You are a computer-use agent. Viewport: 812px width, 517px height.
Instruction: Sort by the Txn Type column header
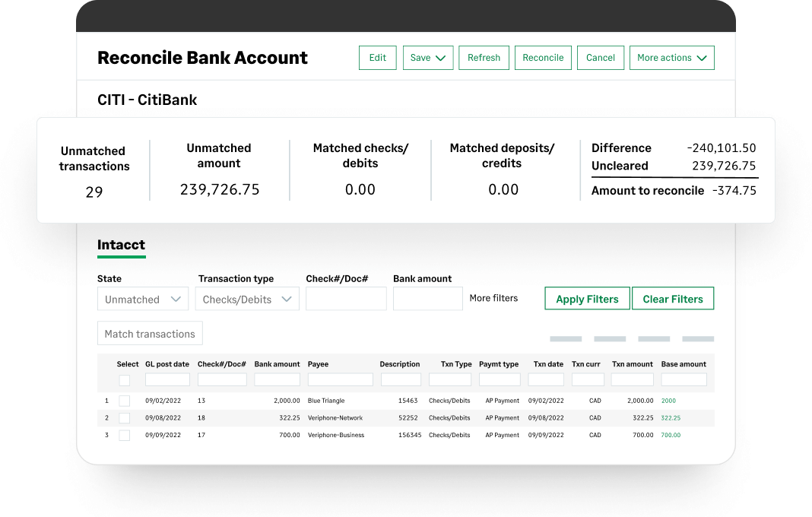point(456,364)
